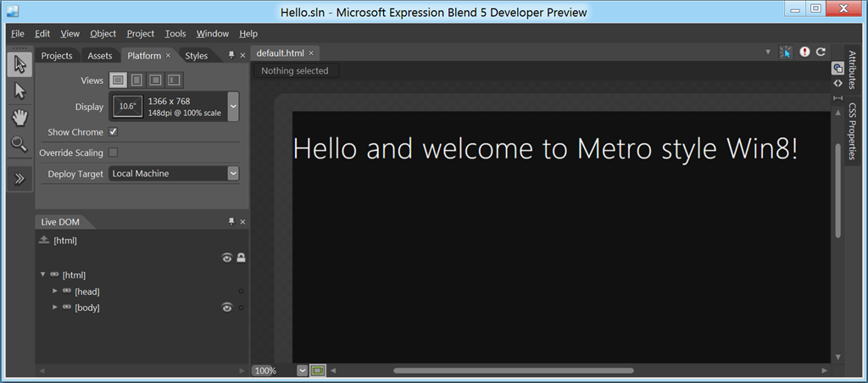Click the scroll down arrow of artboard
The height and width of the screenshot is (383, 868).
coord(838,357)
